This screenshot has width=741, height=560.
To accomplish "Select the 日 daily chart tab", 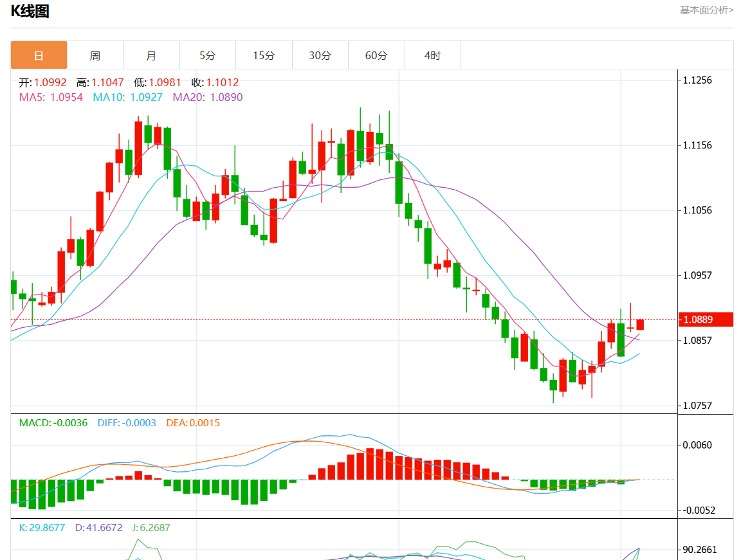I will [x=39, y=55].
